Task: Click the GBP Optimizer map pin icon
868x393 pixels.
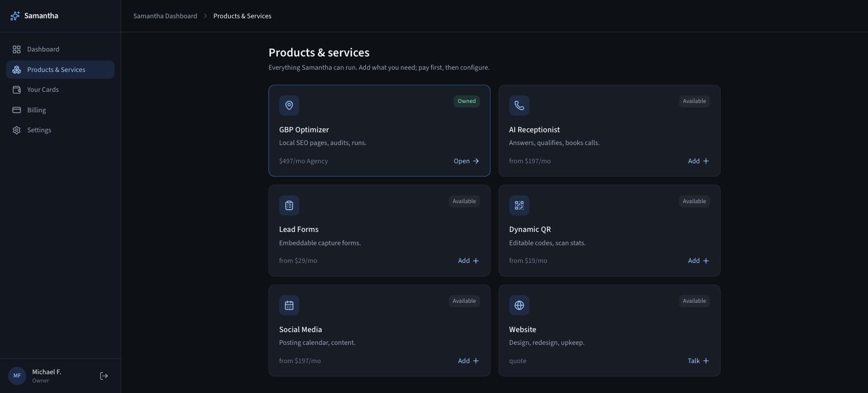Action: pos(289,105)
